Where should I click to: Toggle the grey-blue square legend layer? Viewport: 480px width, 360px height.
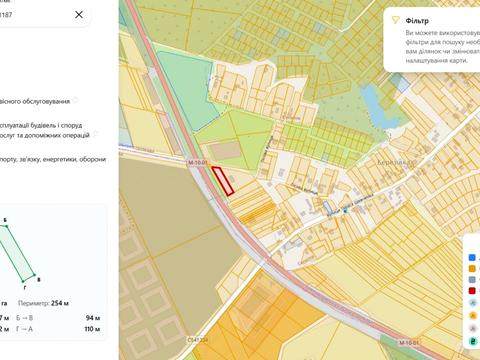472,279
